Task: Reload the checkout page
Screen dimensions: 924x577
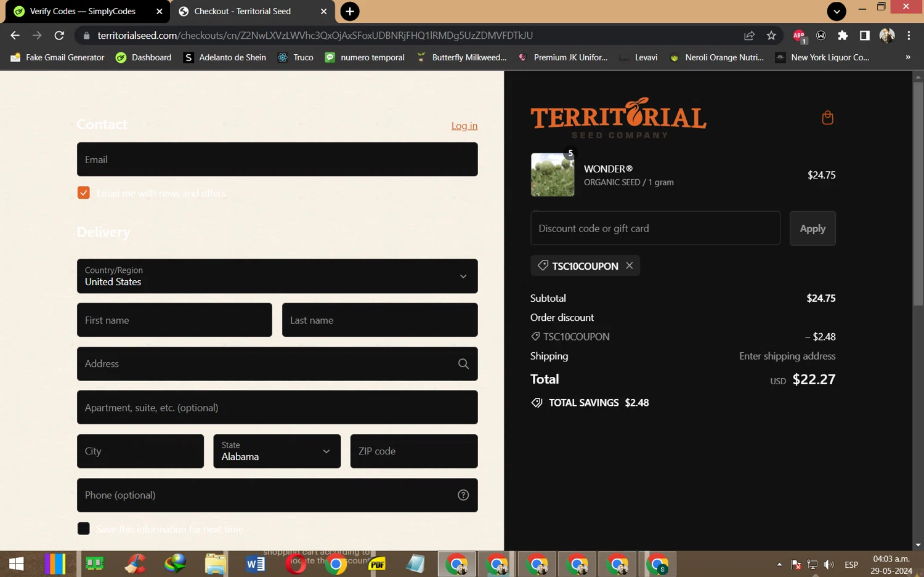Action: coord(59,36)
